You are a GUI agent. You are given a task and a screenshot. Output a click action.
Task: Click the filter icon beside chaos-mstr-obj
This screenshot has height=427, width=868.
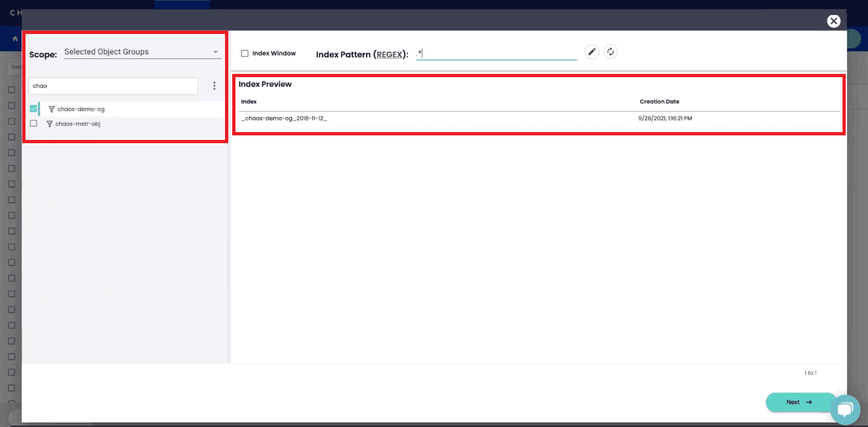click(x=50, y=124)
